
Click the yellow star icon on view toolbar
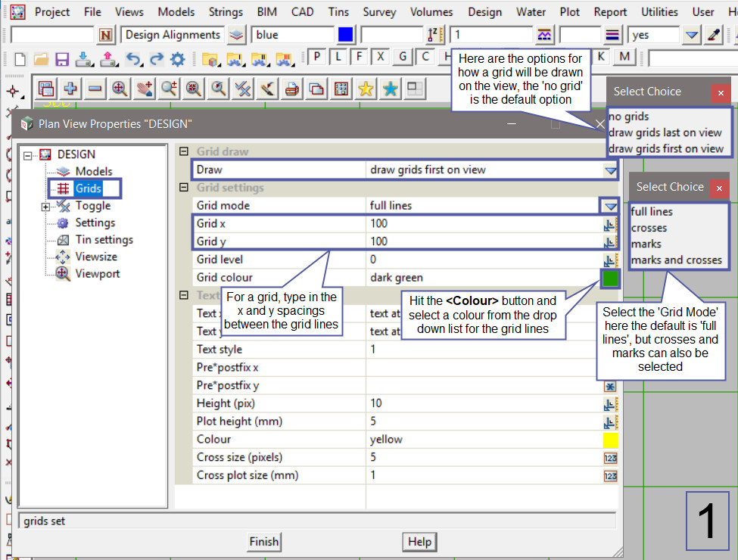pos(366,89)
